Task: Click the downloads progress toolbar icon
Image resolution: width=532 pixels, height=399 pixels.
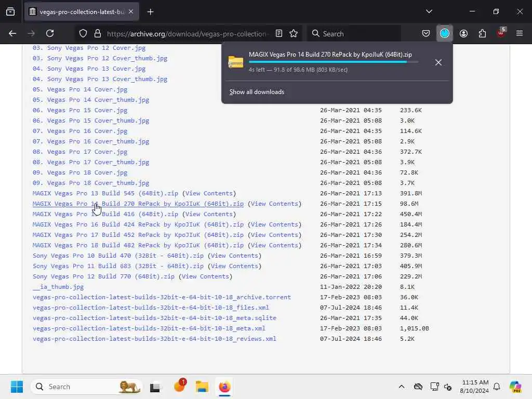Action: 445,33
